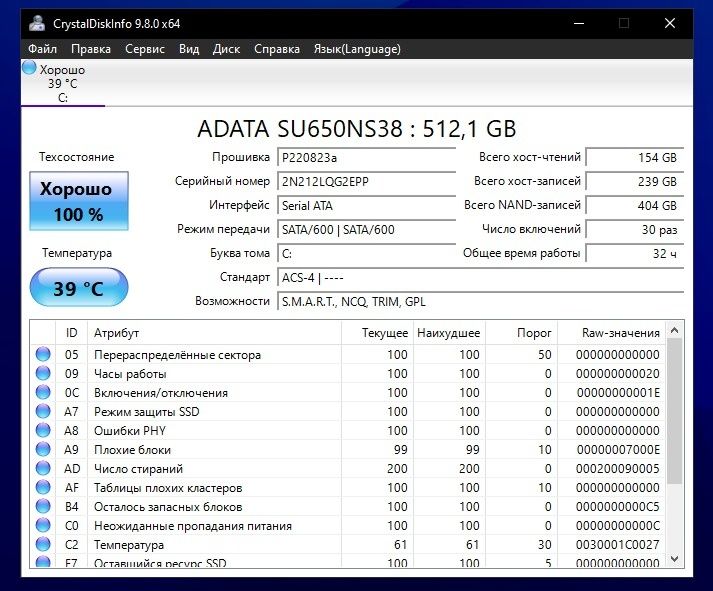Click the scroll down arrow of attribute list
This screenshot has height=591, width=713.
tap(675, 559)
